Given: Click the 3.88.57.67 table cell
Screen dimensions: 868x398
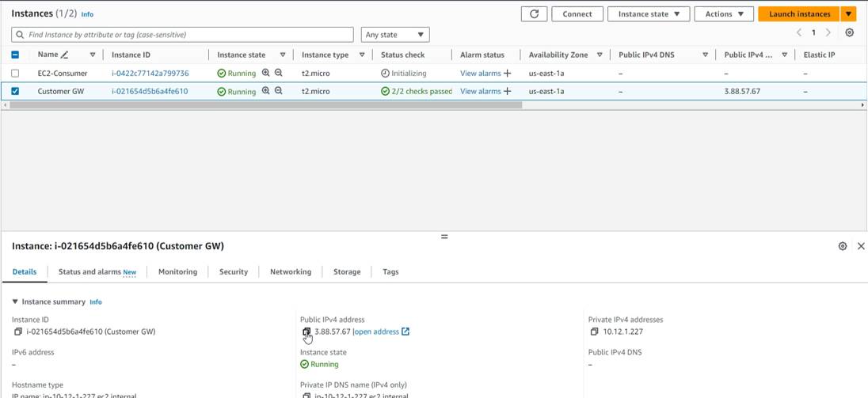Looking at the screenshot, I should 742,91.
